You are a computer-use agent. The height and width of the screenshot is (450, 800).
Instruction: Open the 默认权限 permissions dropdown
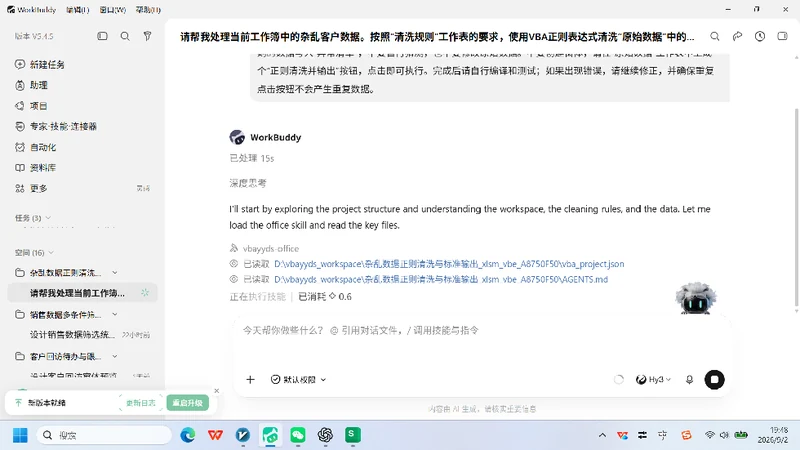(x=298, y=380)
